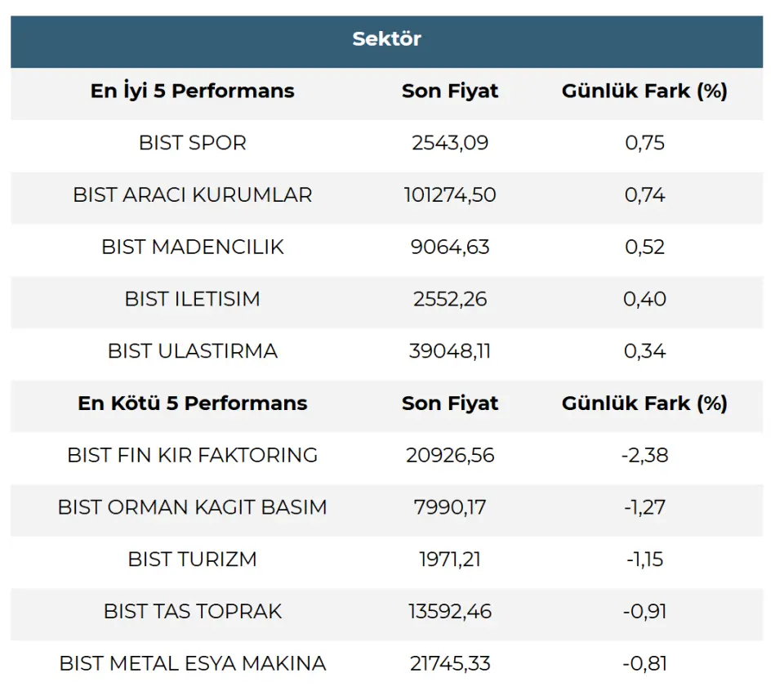Click the Sektör table header

[386, 39]
